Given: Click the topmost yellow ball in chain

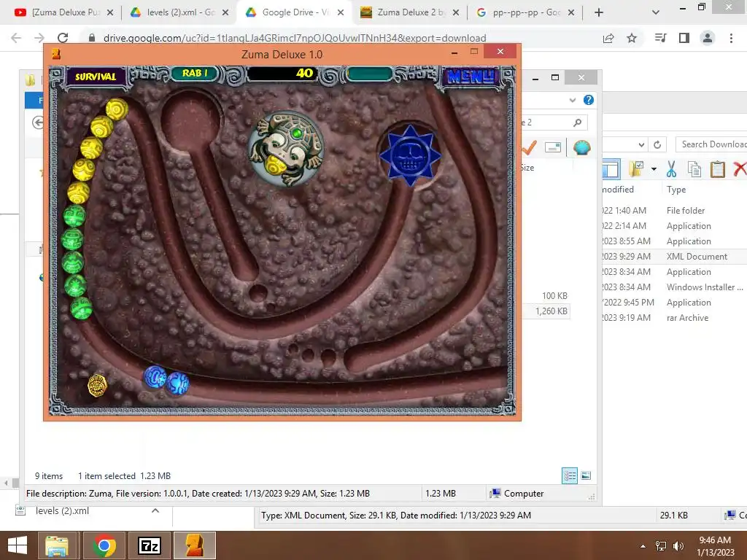Looking at the screenshot, I should (x=117, y=109).
